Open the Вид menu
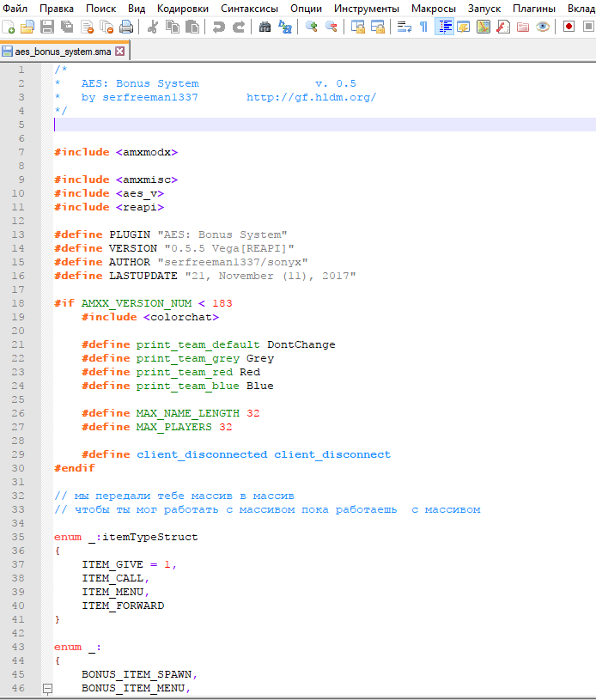 (x=137, y=9)
